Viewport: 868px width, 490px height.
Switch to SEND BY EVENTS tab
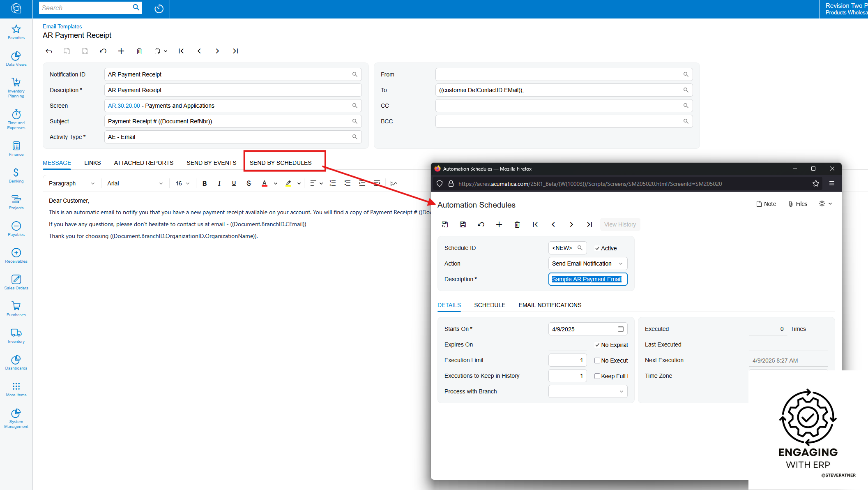point(211,163)
